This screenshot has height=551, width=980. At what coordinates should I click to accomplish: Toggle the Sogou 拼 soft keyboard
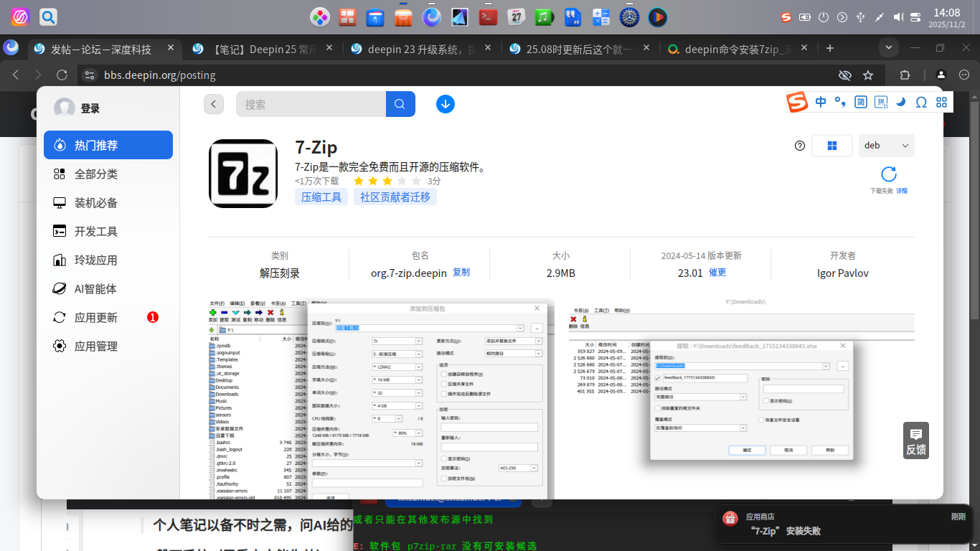(881, 103)
